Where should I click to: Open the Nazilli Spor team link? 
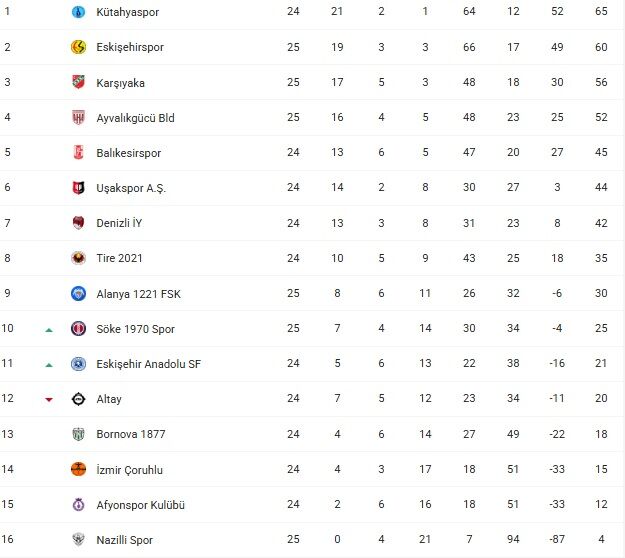coord(124,540)
